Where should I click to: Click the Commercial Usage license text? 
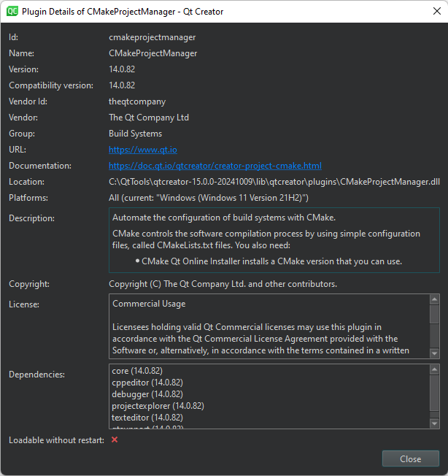pos(149,304)
